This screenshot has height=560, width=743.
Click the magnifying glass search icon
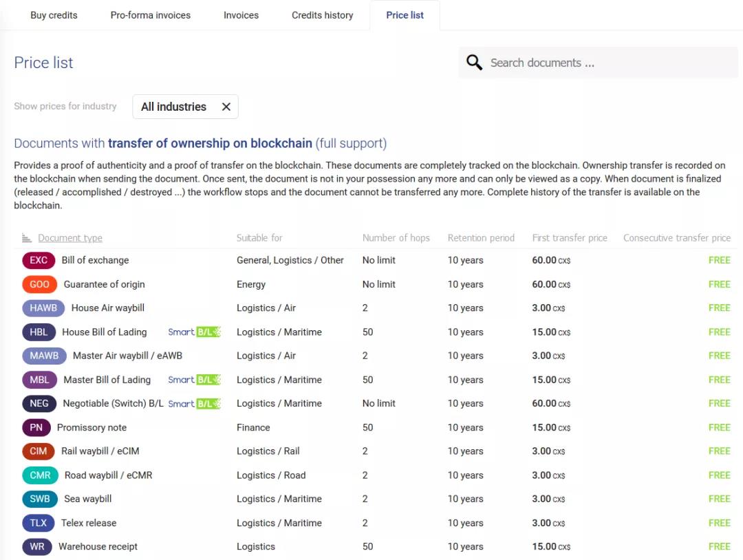[474, 63]
